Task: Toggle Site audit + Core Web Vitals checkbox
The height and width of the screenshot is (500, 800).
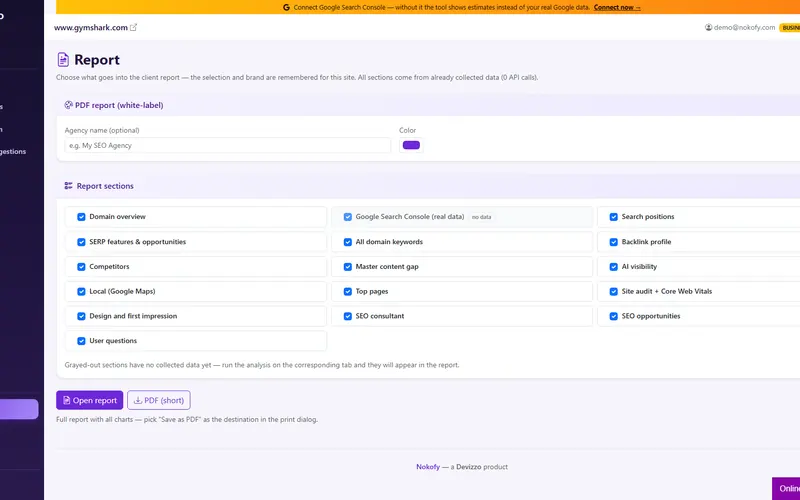Action: (614, 291)
